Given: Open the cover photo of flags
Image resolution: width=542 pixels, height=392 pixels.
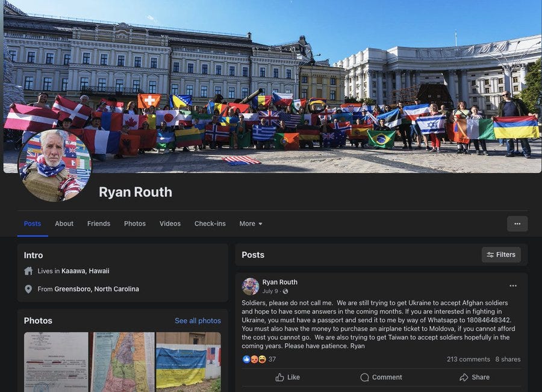Looking at the screenshot, I should [272, 86].
